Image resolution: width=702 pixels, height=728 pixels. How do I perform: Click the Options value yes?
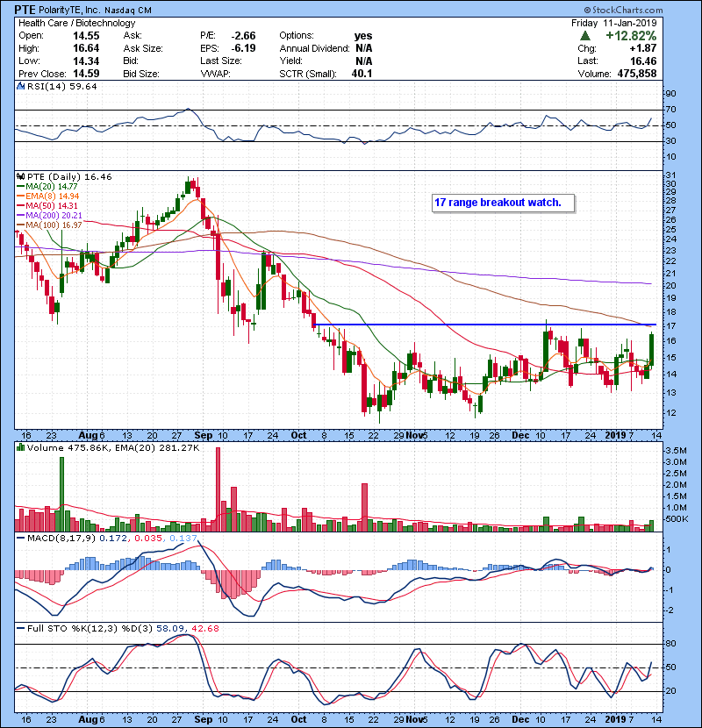(x=363, y=36)
